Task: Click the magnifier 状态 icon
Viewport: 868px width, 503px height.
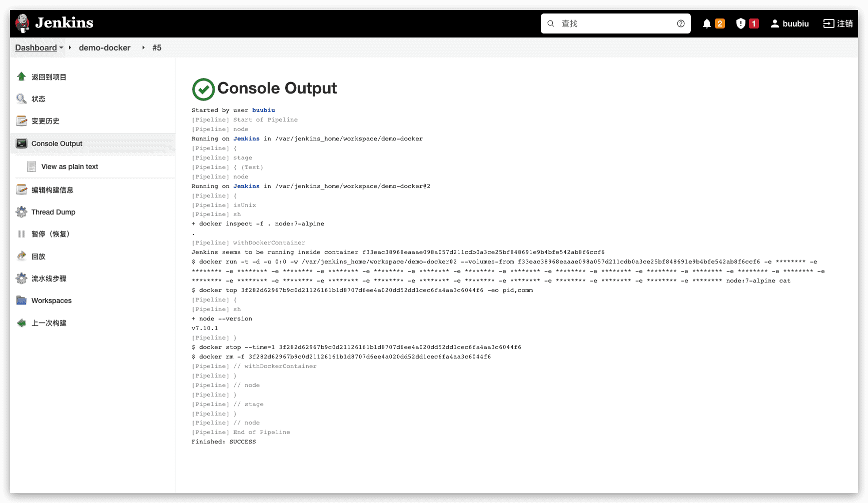Action: [x=22, y=99]
